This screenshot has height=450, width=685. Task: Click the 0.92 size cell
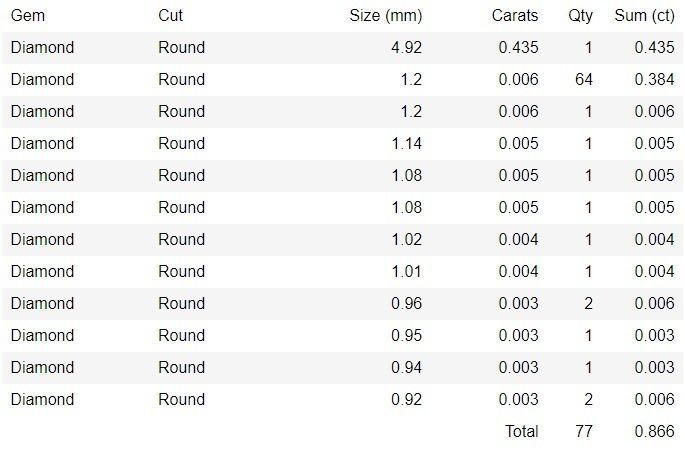pyautogui.click(x=405, y=400)
